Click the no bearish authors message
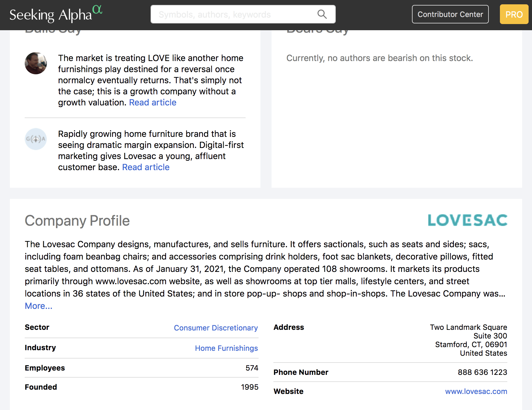Viewport: 532px width, 410px height. click(380, 58)
